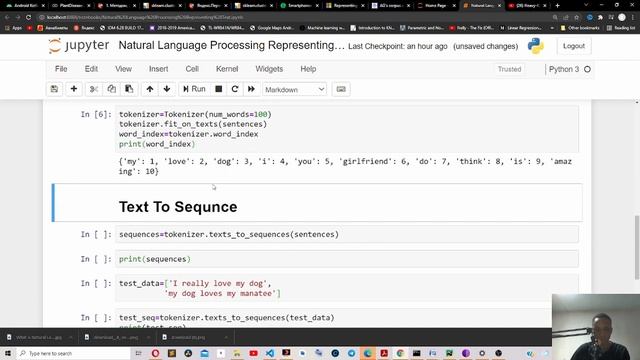This screenshot has height=360, width=640.
Task: Open the browser extensions puzzle icon
Action: click(x=600, y=18)
